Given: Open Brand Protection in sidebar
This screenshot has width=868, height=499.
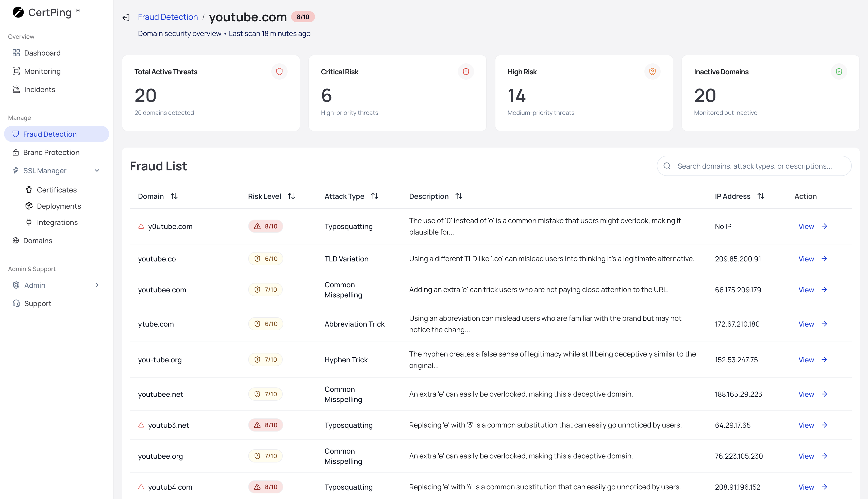Looking at the screenshot, I should 52,152.
